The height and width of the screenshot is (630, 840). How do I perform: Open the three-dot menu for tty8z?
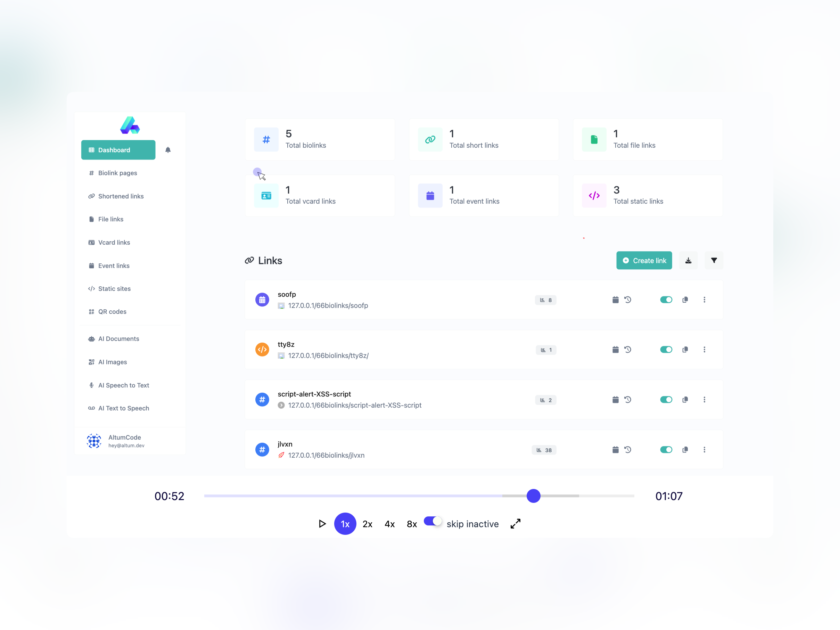(705, 350)
